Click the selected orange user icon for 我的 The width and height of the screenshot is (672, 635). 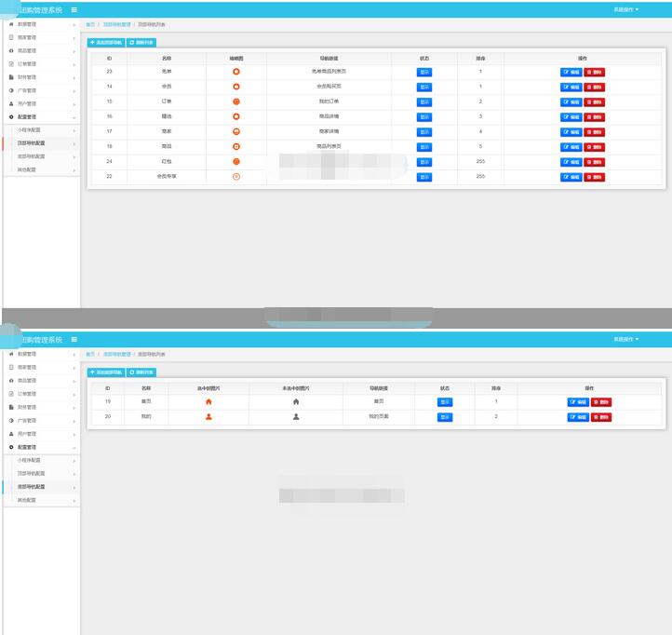coord(208,416)
